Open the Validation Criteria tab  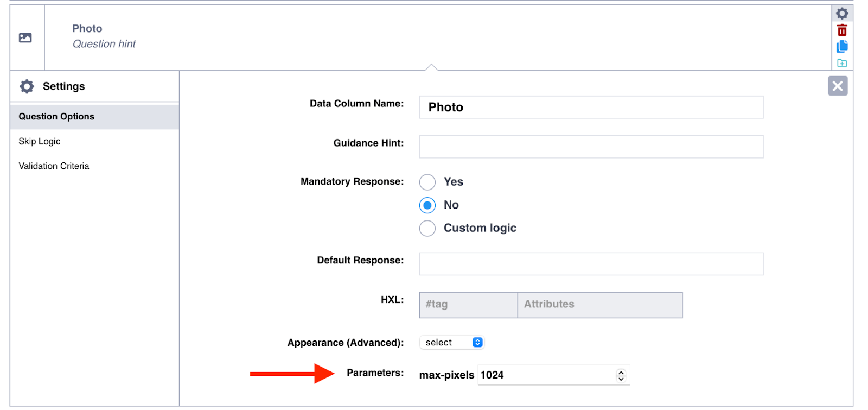(x=54, y=166)
